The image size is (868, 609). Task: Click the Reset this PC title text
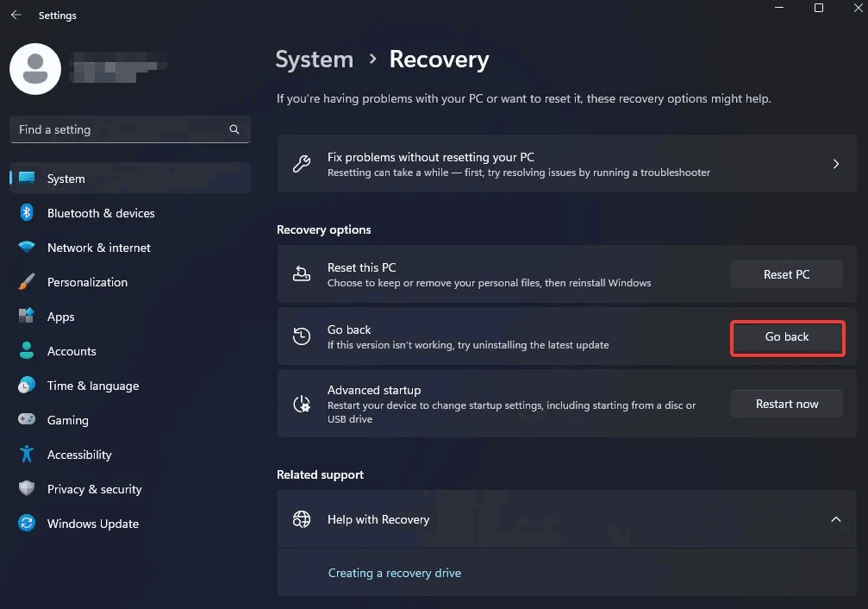[361, 267]
